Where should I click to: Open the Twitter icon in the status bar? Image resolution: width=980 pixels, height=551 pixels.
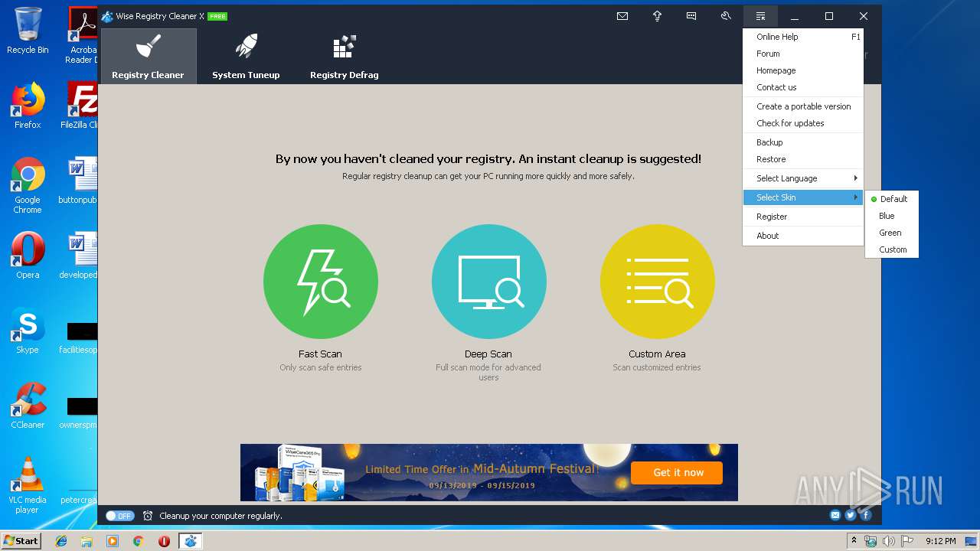click(x=851, y=515)
